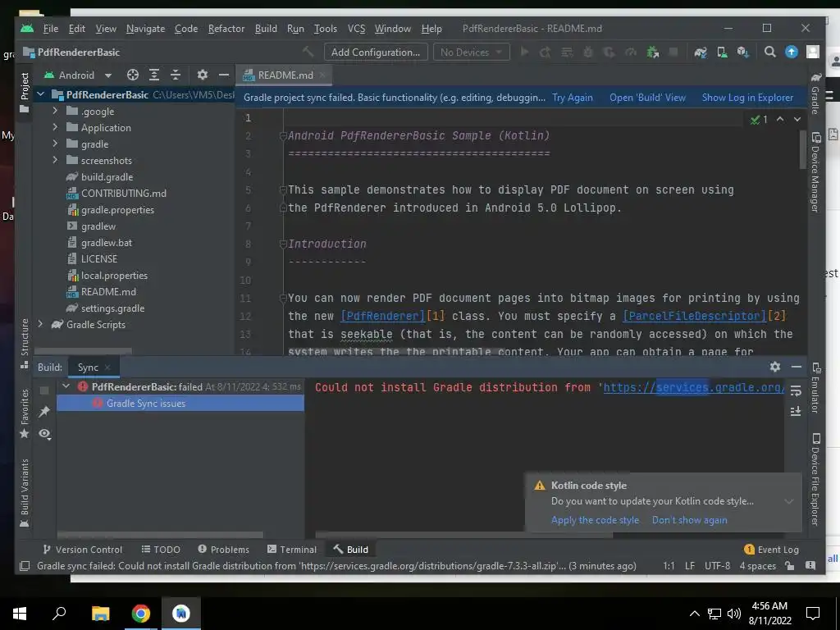Click Expand All icon in Project panel
The height and width of the screenshot is (630, 840).
tap(154, 75)
